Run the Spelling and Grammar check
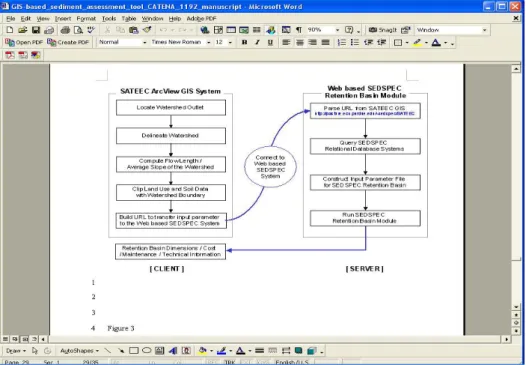Screen dimensions: 526x365 [91, 30]
